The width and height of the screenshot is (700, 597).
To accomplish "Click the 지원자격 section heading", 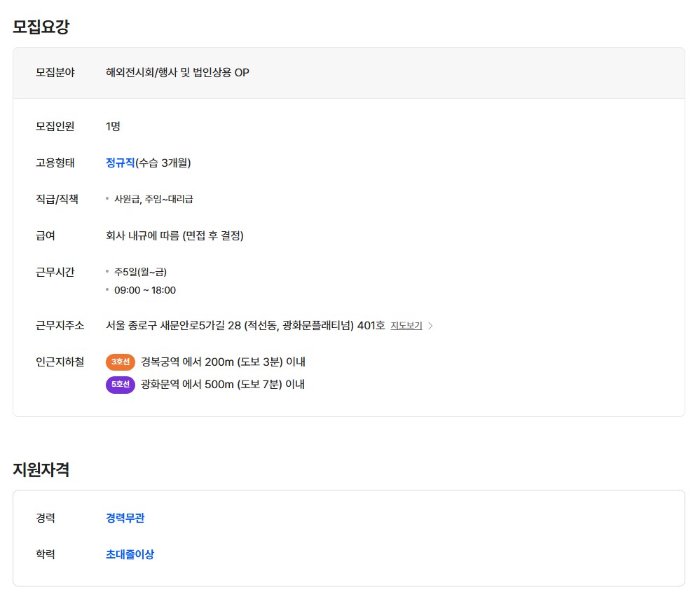I will pyautogui.click(x=41, y=469).
